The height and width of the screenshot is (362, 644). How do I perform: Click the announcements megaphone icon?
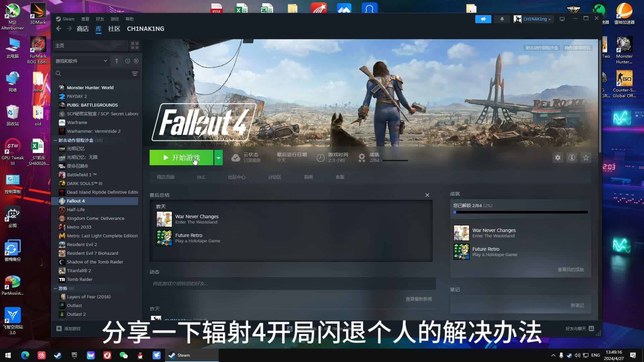point(483,19)
